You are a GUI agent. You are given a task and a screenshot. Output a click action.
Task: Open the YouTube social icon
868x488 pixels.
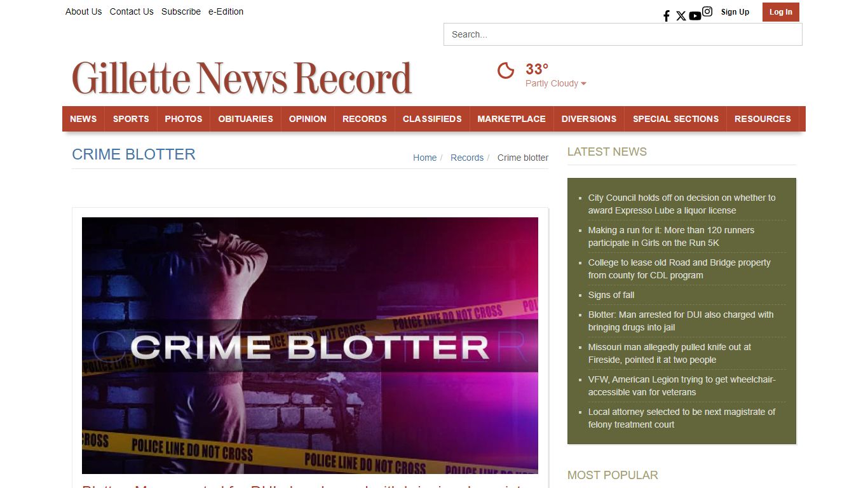pos(695,16)
